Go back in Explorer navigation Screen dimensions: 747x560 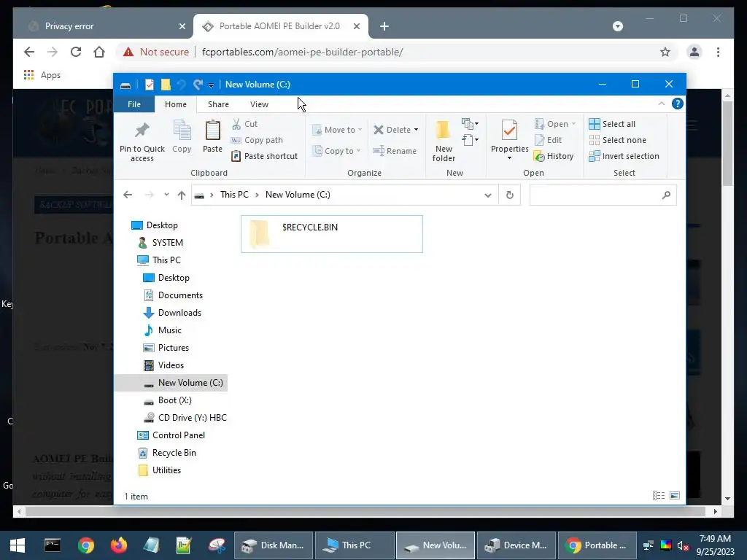pos(128,195)
